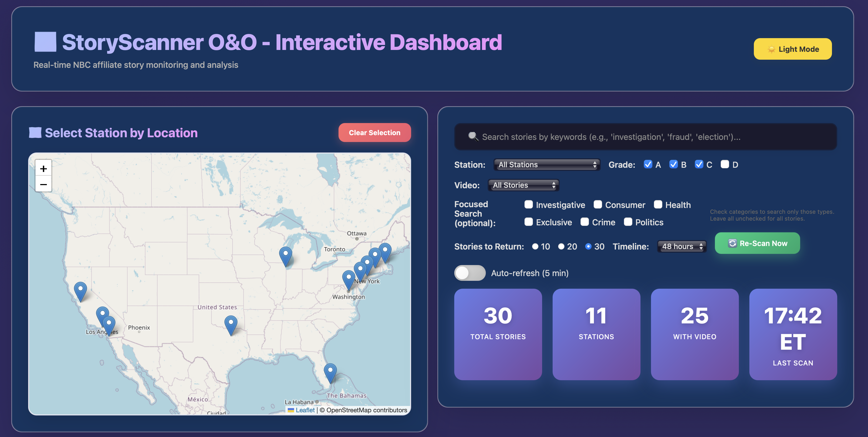Viewport: 868px width, 437px height.
Task: Check the Investigative focused search box
Action: (x=528, y=205)
